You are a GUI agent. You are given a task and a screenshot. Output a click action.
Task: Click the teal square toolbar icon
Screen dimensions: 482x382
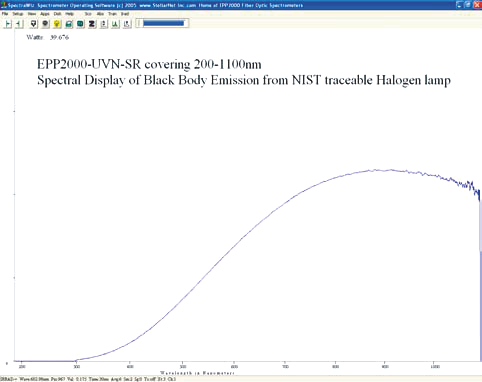[x=80, y=24]
